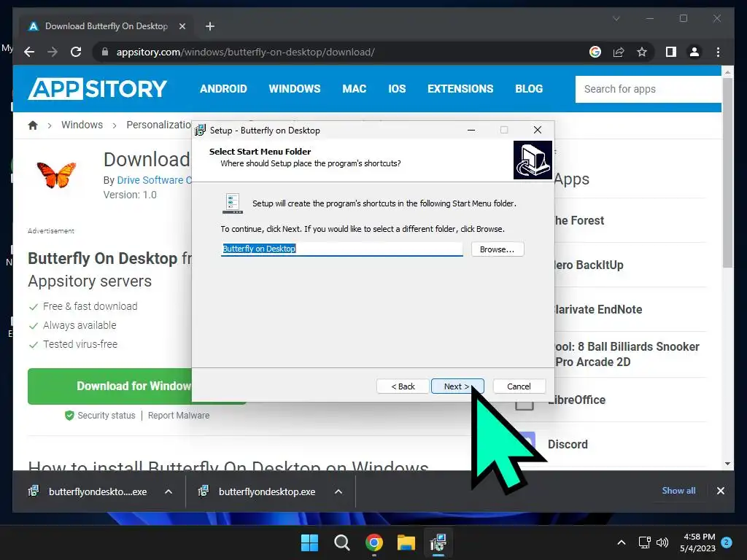
Task: Open the Windows breadcrumb link
Action: point(82,125)
